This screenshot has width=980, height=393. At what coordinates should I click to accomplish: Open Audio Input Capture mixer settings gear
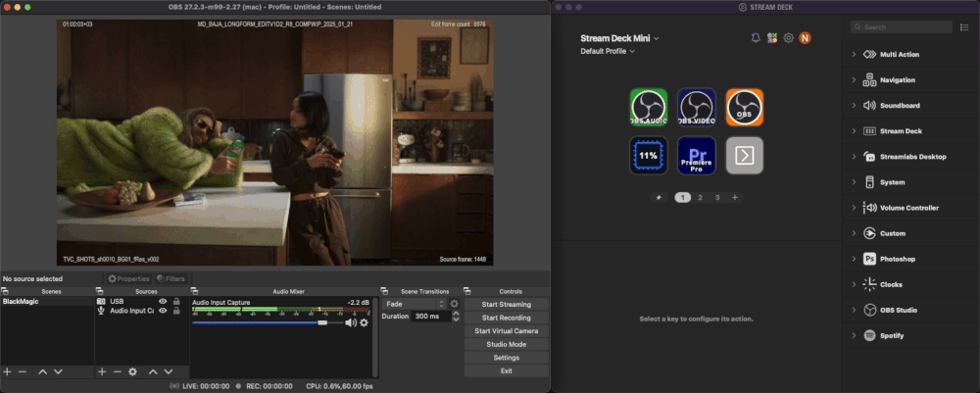(364, 323)
